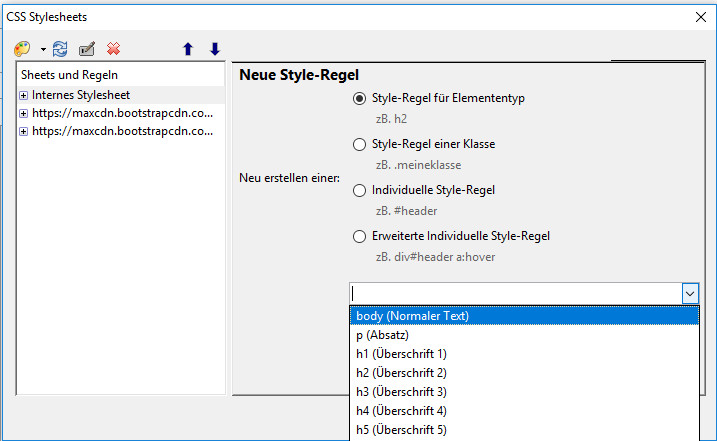This screenshot has width=717, height=441.
Task: Select Style-Regel einer Klasse radio
Action: pyautogui.click(x=359, y=145)
